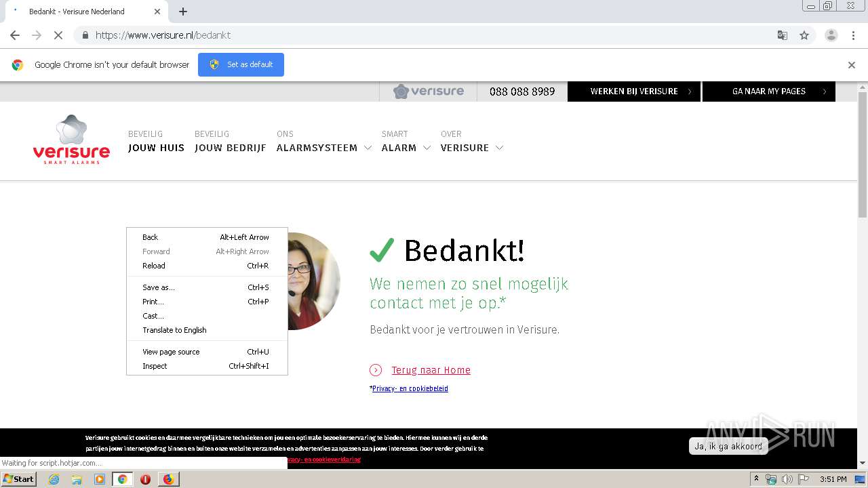Click the scrollbar down arrow
The image size is (868, 488).
[x=863, y=463]
